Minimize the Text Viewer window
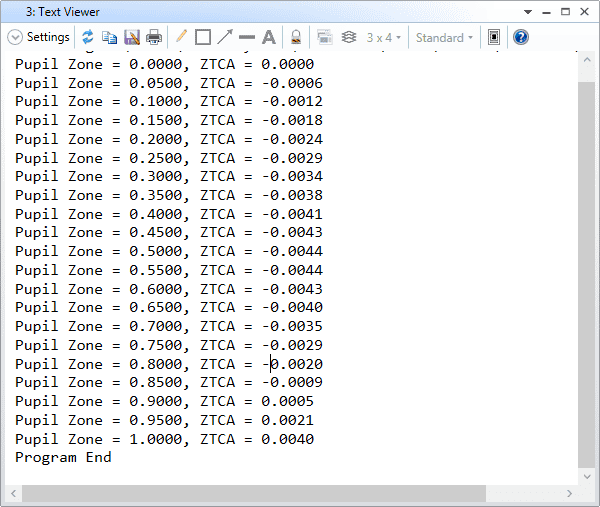The image size is (600, 507). point(546,13)
